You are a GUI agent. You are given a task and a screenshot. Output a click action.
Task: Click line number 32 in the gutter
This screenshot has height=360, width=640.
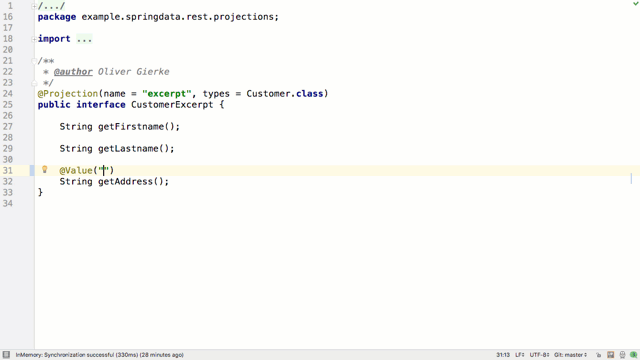click(8, 182)
